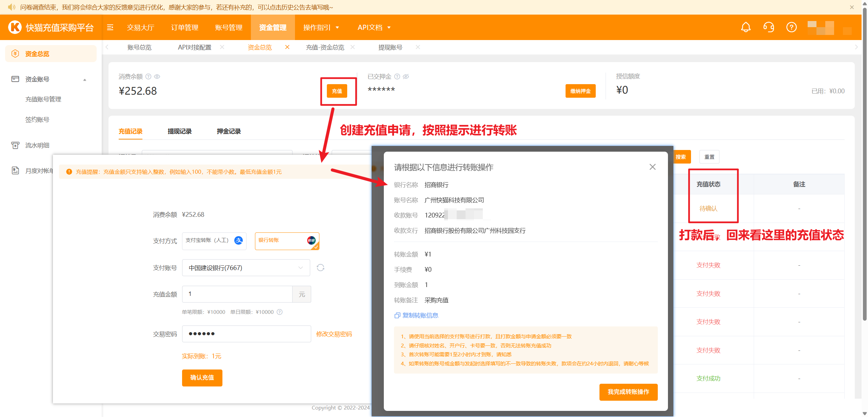The image size is (868, 417).
Task: Close the 提现账号 tab
Action: [418, 47]
